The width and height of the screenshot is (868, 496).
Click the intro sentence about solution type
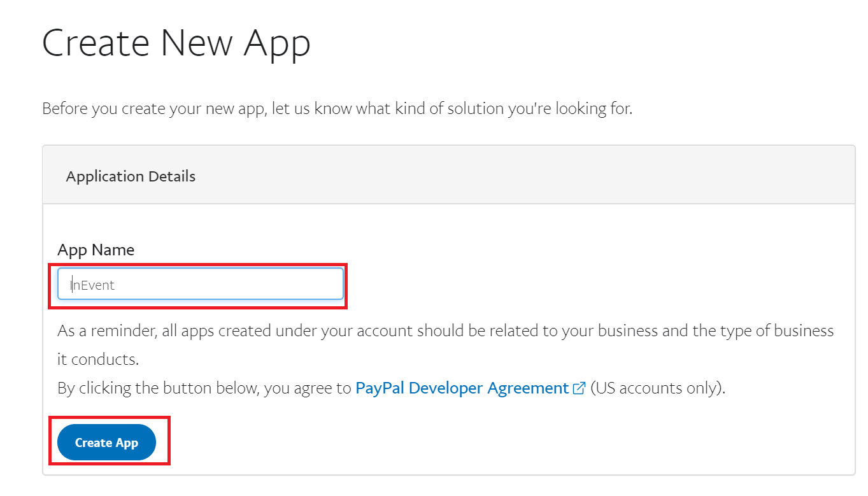(x=337, y=108)
